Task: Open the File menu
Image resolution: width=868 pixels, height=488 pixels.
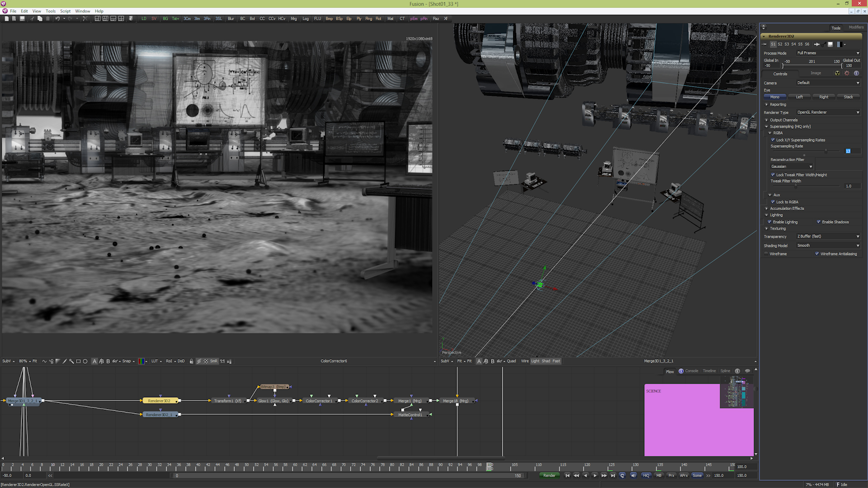Action: 13,11
